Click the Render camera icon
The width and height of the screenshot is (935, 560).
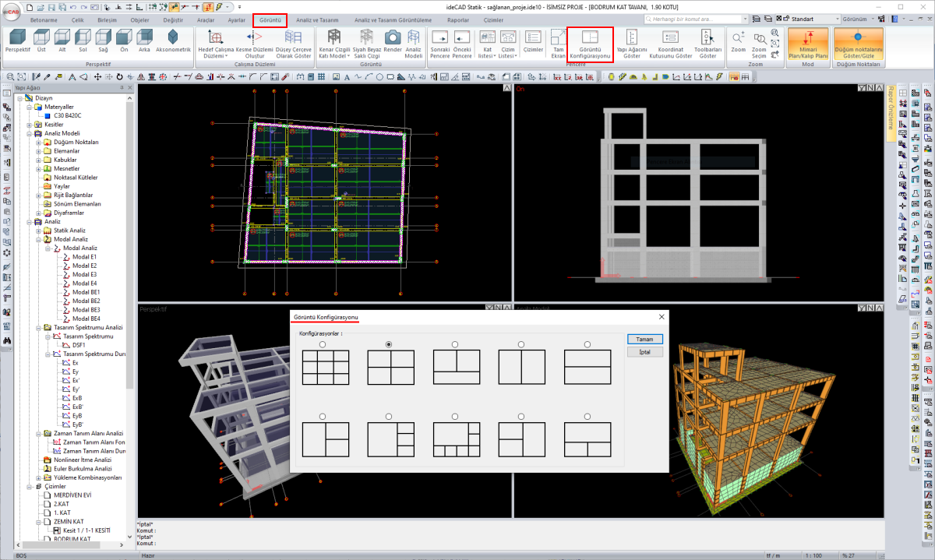(393, 37)
